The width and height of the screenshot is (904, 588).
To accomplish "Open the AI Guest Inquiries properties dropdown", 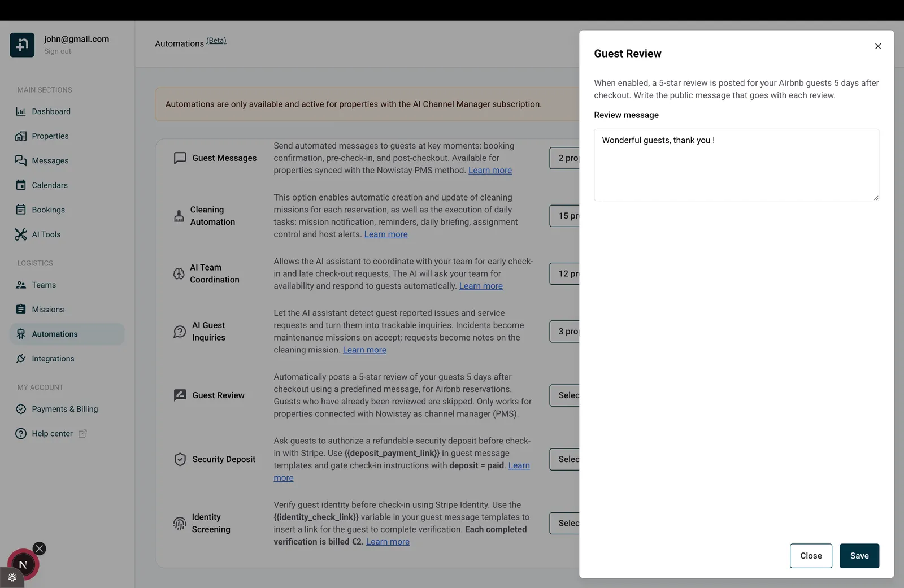I will pyautogui.click(x=564, y=332).
